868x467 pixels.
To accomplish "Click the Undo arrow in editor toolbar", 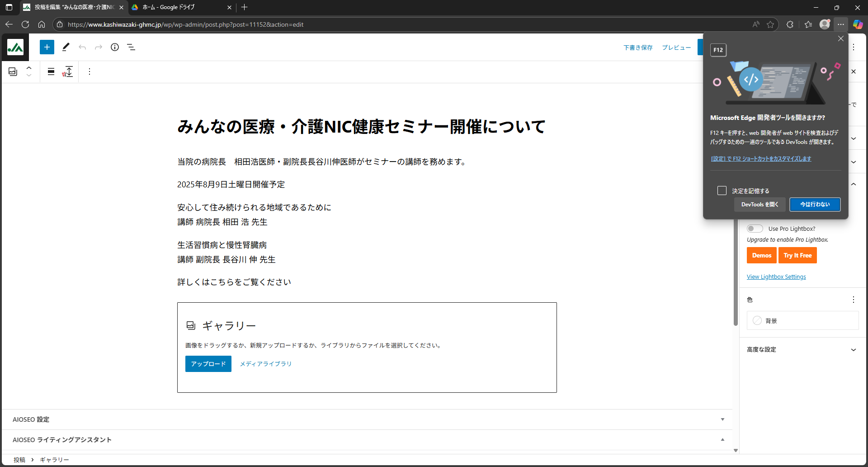I will (82, 47).
